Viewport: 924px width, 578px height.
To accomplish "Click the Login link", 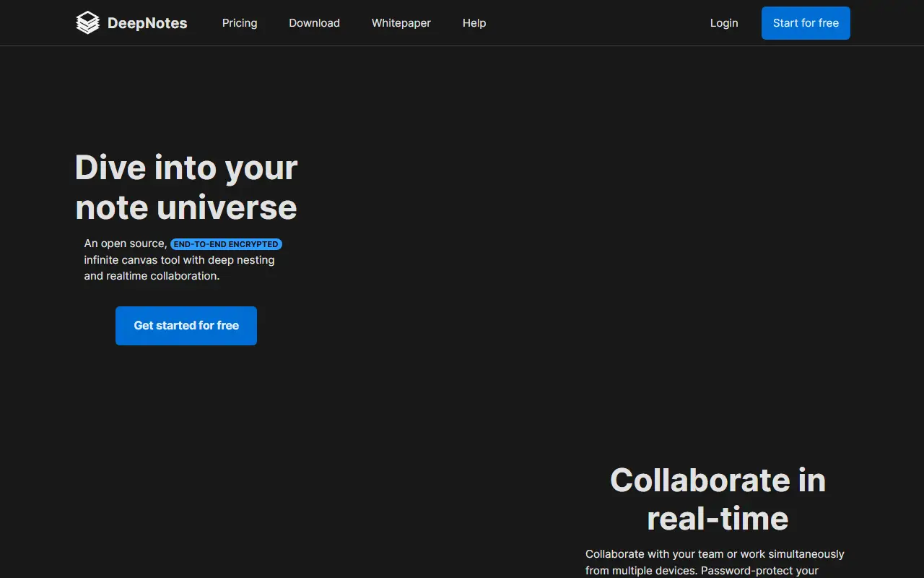I will 724,23.
